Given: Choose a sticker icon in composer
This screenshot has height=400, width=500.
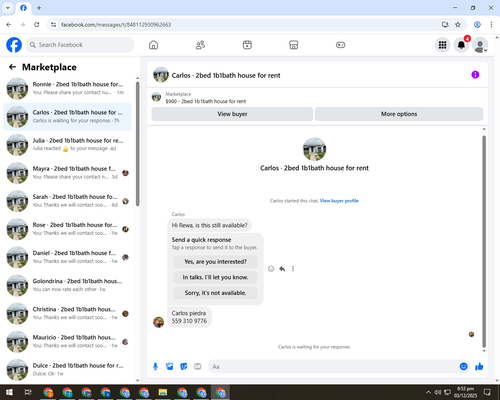Looking at the screenshot, I should pos(184,367).
